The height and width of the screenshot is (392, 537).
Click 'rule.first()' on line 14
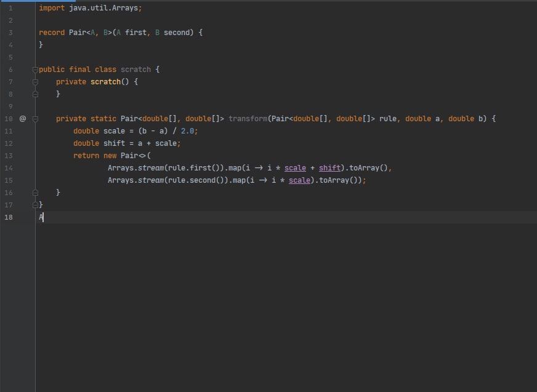click(x=194, y=168)
